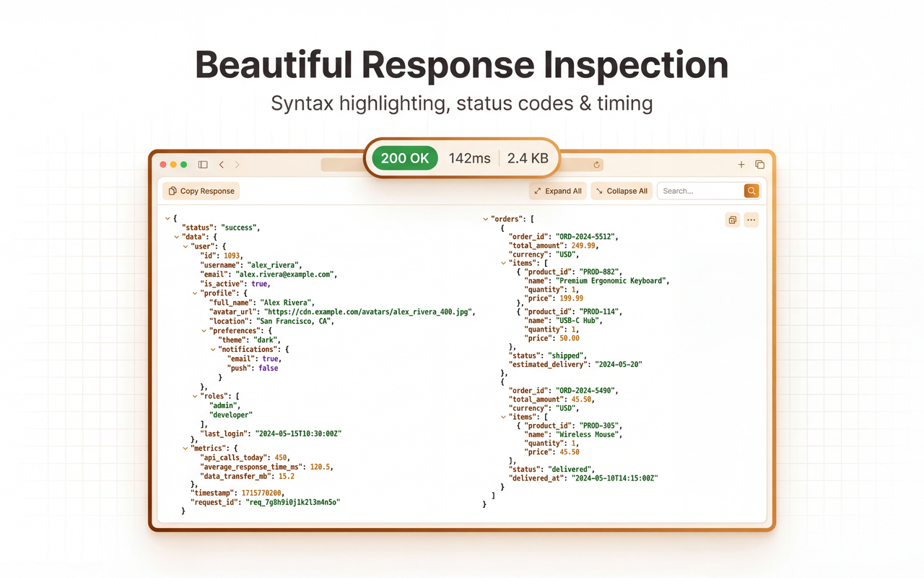Collapse "items" array under ORD-2024-5490
Viewport: 924px width, 578px height.
(504, 417)
